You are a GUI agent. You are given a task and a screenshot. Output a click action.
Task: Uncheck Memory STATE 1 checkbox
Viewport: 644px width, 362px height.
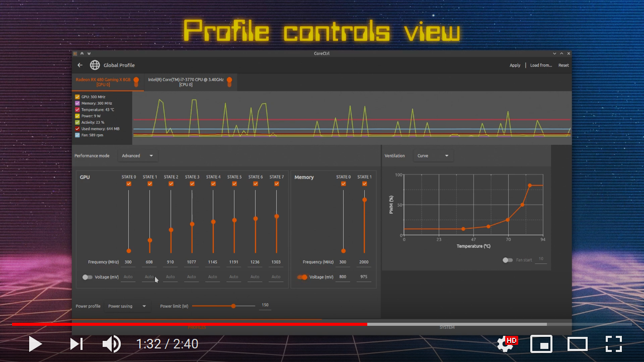coord(365,184)
